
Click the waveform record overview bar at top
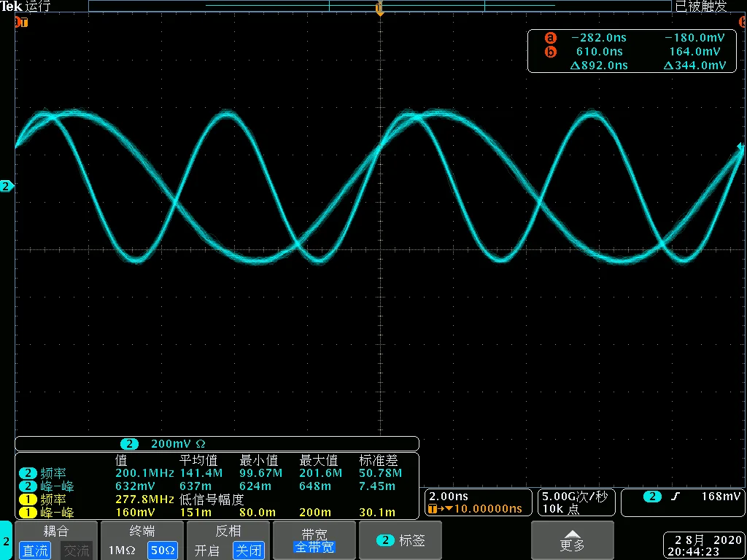point(379,6)
